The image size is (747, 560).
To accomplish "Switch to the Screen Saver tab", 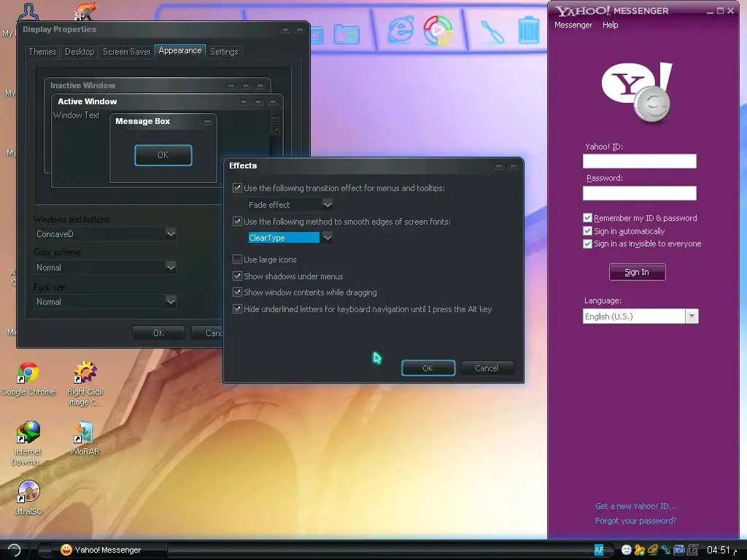I will coord(126,52).
